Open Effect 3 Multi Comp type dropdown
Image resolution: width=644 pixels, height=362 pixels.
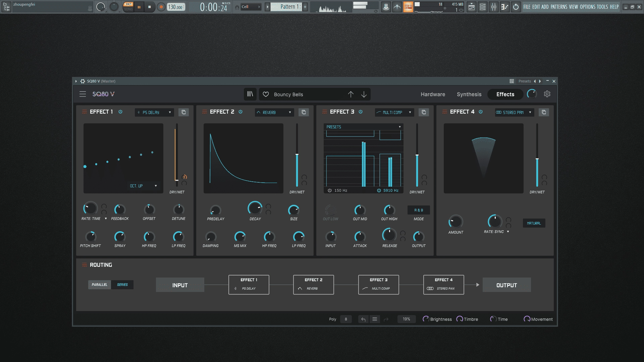394,112
